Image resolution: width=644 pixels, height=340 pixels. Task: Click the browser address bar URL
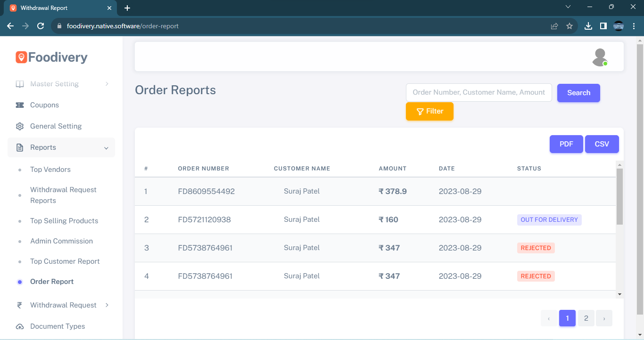pyautogui.click(x=123, y=26)
